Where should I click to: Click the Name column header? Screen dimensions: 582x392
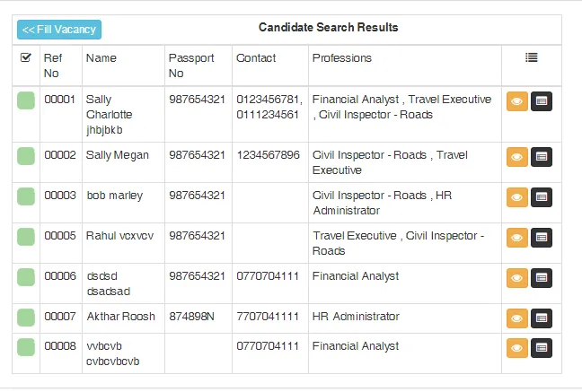[101, 58]
